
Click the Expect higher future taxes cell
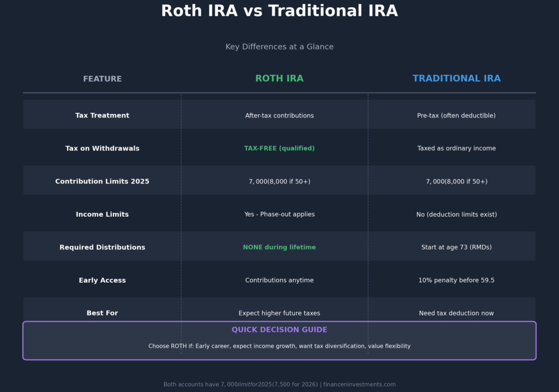tap(279, 313)
